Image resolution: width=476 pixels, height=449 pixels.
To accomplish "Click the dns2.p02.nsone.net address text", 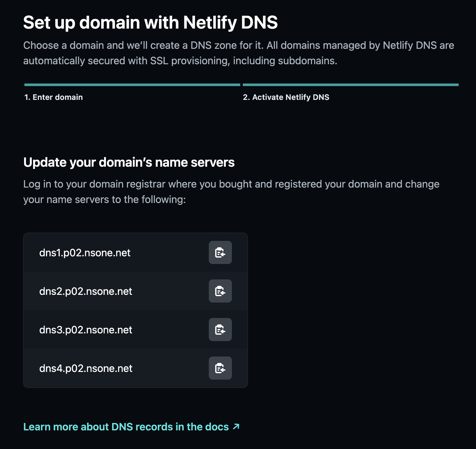I will 86,291.
